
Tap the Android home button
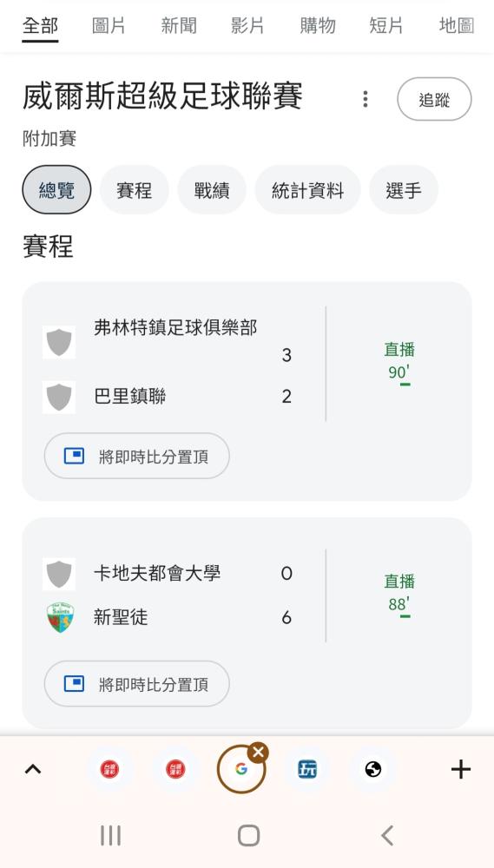click(x=248, y=835)
